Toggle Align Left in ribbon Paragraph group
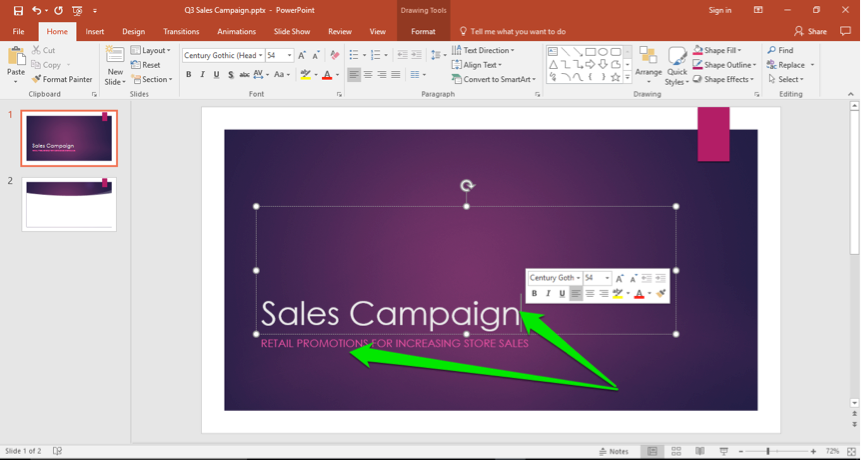The image size is (861, 460). (354, 74)
